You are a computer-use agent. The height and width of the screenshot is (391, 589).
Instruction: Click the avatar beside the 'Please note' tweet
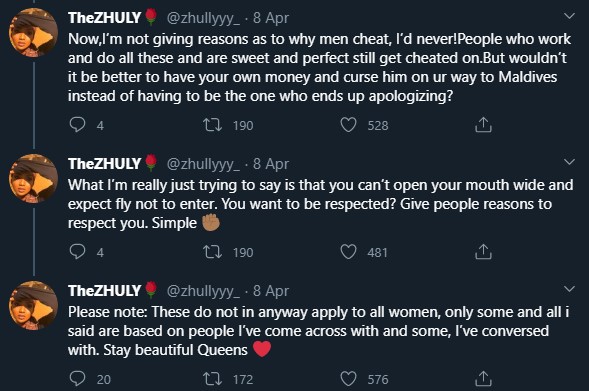tap(33, 305)
